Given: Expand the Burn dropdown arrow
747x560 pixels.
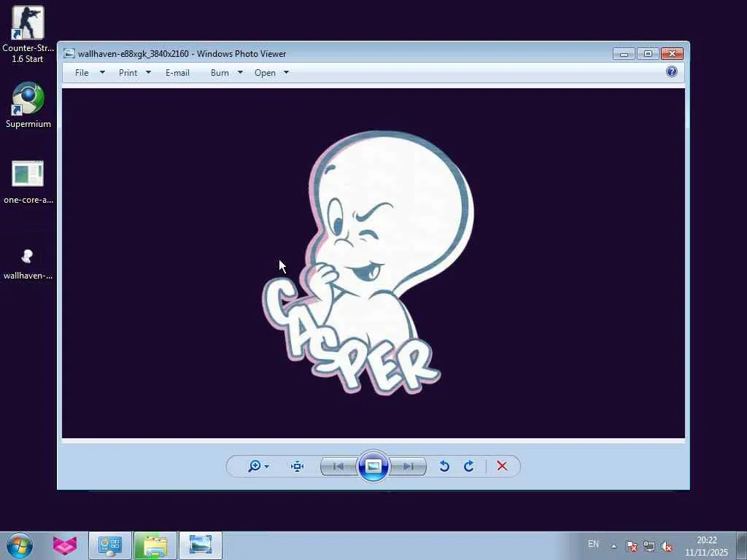Looking at the screenshot, I should tap(240, 72).
